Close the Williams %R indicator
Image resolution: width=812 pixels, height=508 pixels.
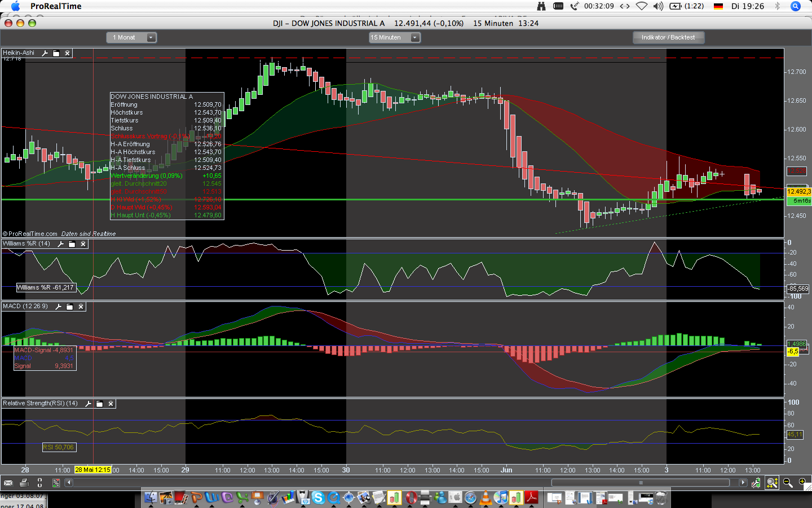(x=83, y=244)
